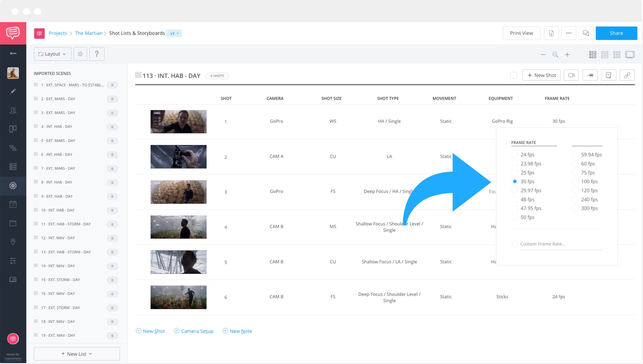Click the storyboard panel icon in sidebar
The width and height of the screenshot is (643, 364).
(x=13, y=128)
